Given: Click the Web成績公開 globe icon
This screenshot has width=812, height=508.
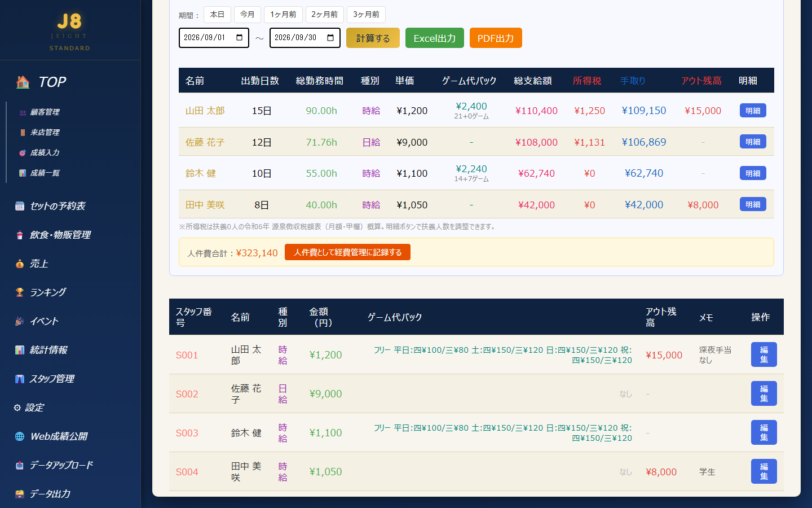Looking at the screenshot, I should coord(20,436).
